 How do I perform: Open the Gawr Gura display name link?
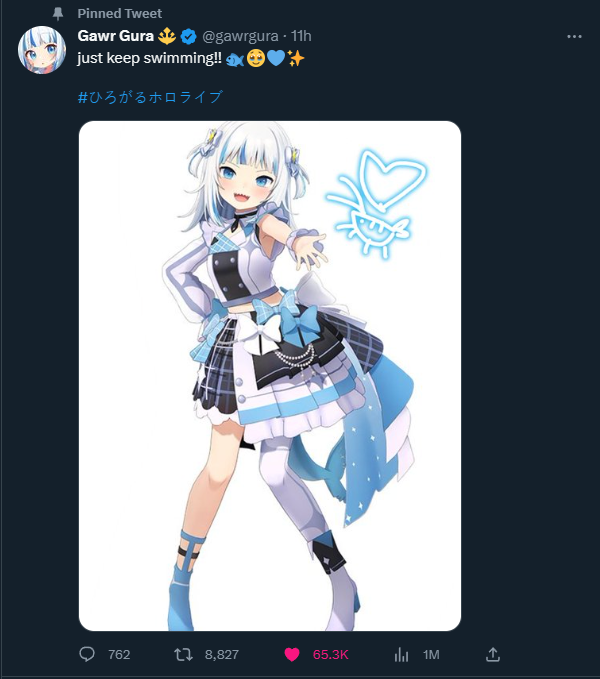[116, 36]
